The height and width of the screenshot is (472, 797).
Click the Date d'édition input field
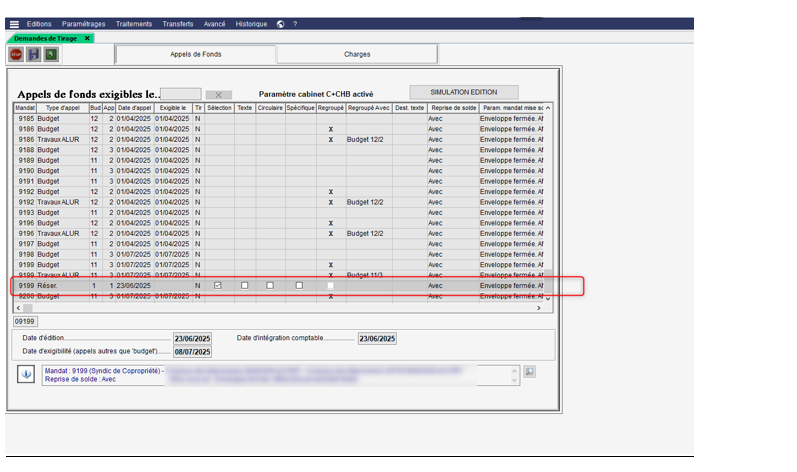[x=192, y=338]
